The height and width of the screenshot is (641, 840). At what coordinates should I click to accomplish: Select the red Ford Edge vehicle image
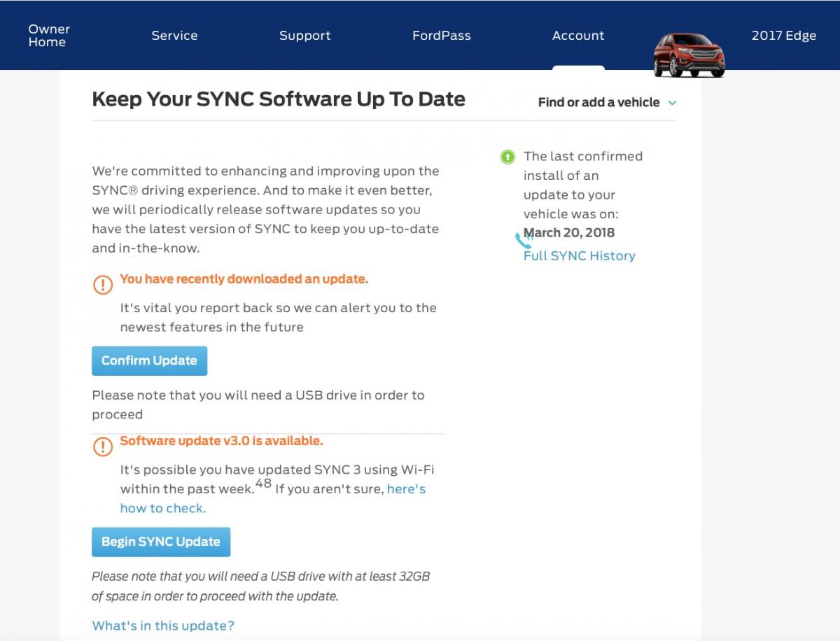tap(689, 55)
